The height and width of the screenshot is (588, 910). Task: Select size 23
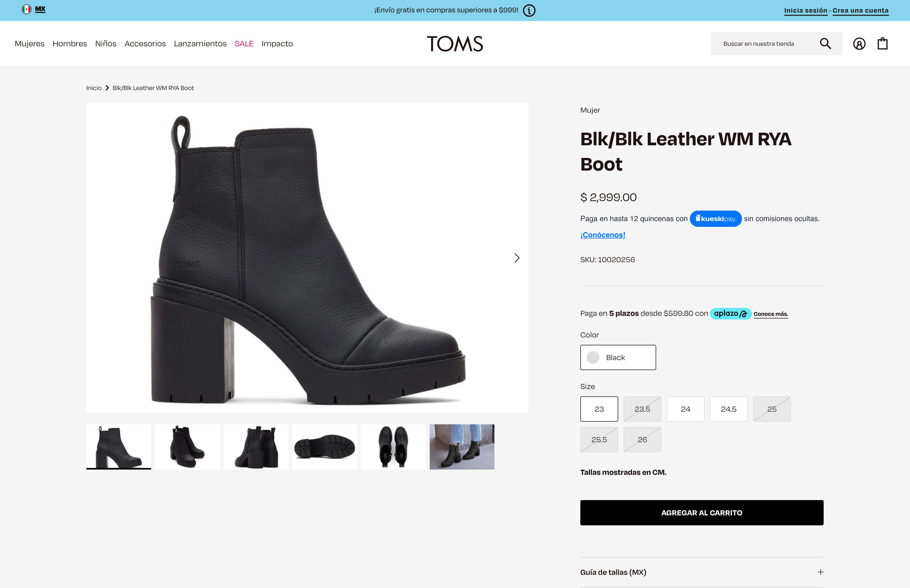(599, 409)
